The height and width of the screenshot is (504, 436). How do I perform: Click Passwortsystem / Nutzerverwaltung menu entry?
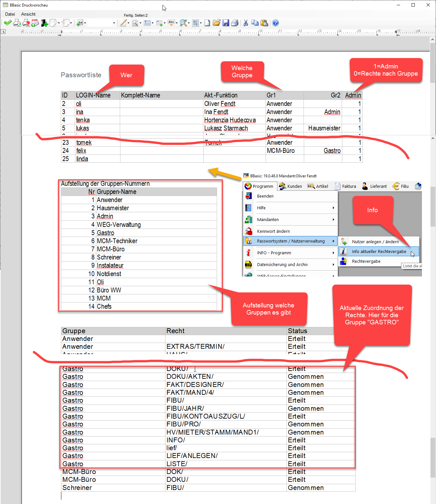click(290, 241)
